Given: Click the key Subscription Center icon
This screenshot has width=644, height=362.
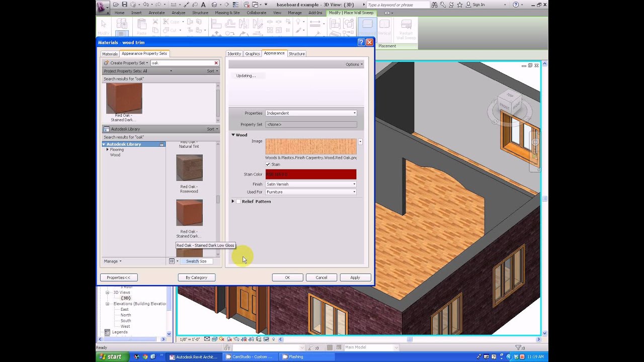Looking at the screenshot, I should 443,5.
